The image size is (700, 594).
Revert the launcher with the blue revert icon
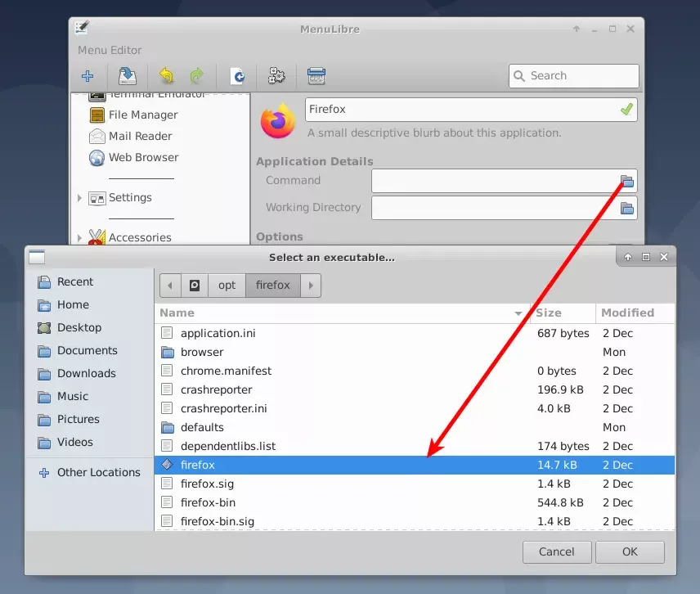[x=237, y=76]
